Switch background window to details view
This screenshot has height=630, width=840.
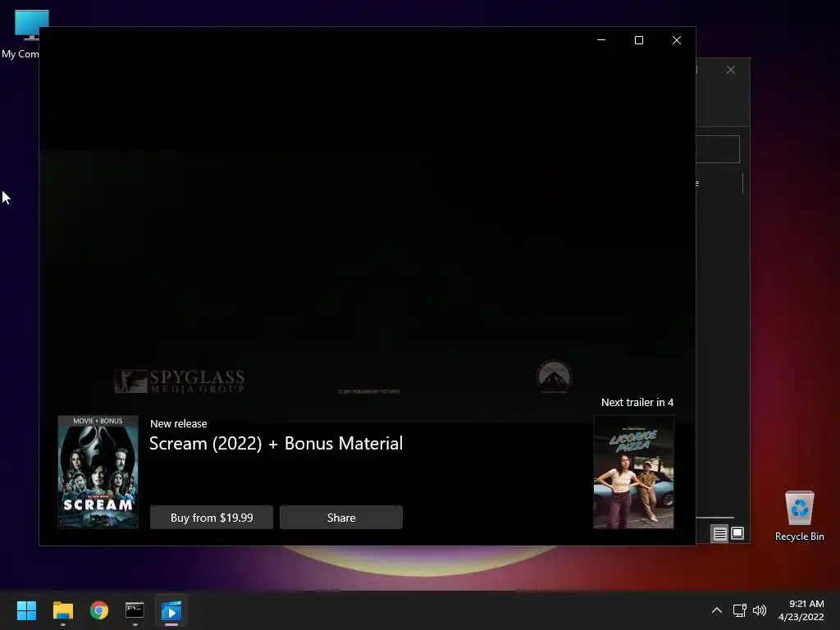click(719, 533)
